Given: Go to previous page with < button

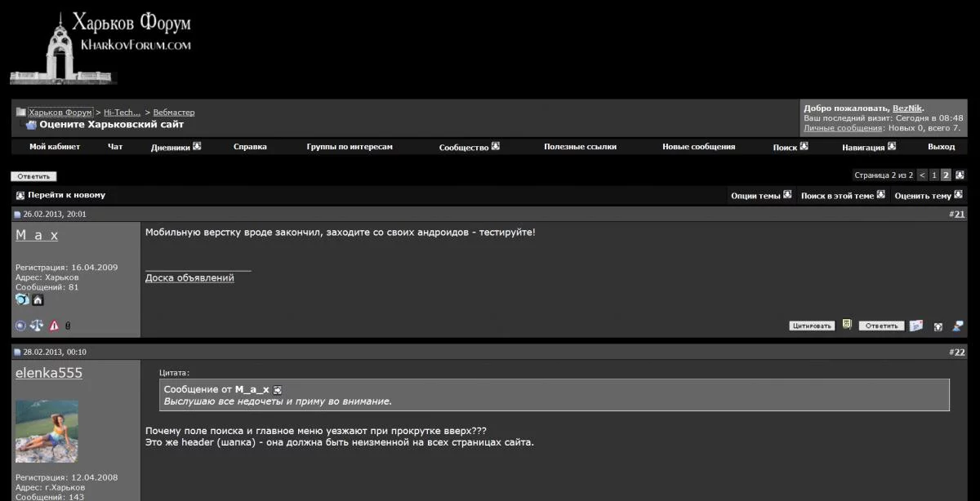Looking at the screenshot, I should (x=922, y=175).
